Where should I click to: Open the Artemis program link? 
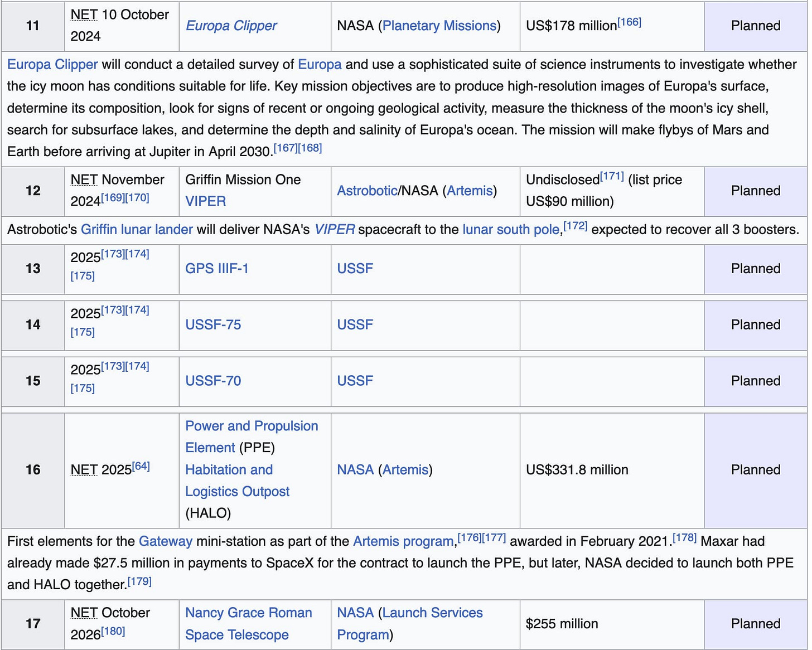(x=403, y=541)
